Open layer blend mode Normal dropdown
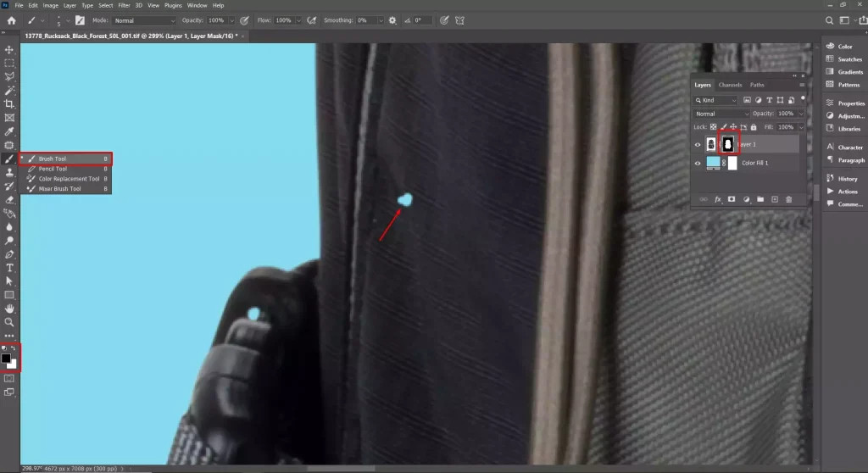This screenshot has width=868, height=473. pyautogui.click(x=721, y=114)
